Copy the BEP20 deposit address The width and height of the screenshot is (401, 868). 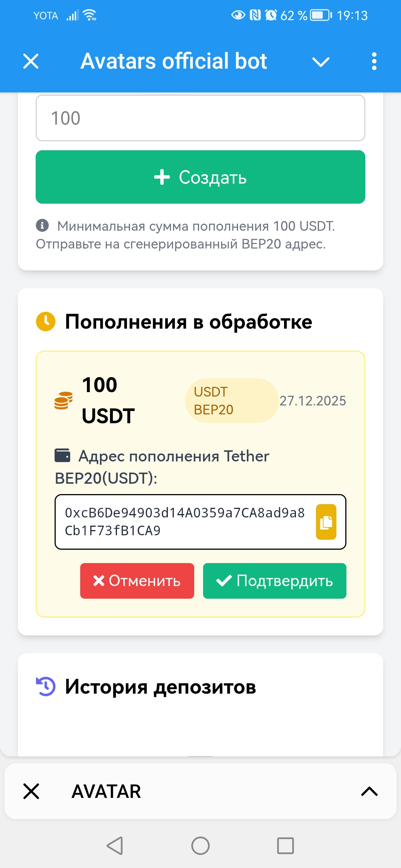[326, 522]
